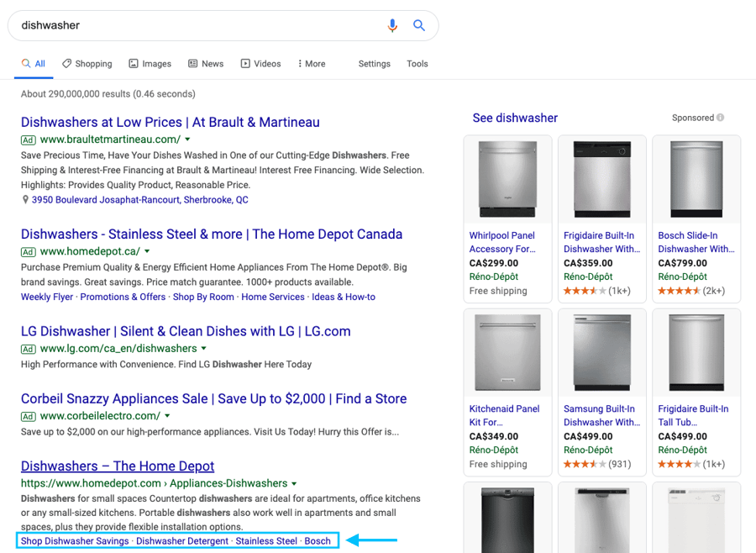756x553 pixels.
Task: Open Shop Dishwasher Savings sitelink
Action: [75, 541]
